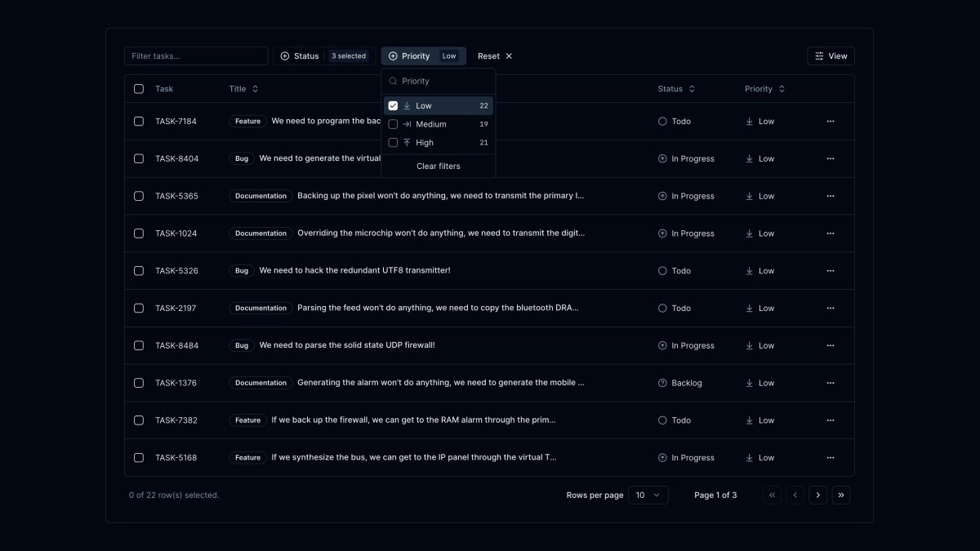The image size is (980, 551).
Task: Click title "We need to parse the solid state UDP firewall!"
Action: coord(347,345)
